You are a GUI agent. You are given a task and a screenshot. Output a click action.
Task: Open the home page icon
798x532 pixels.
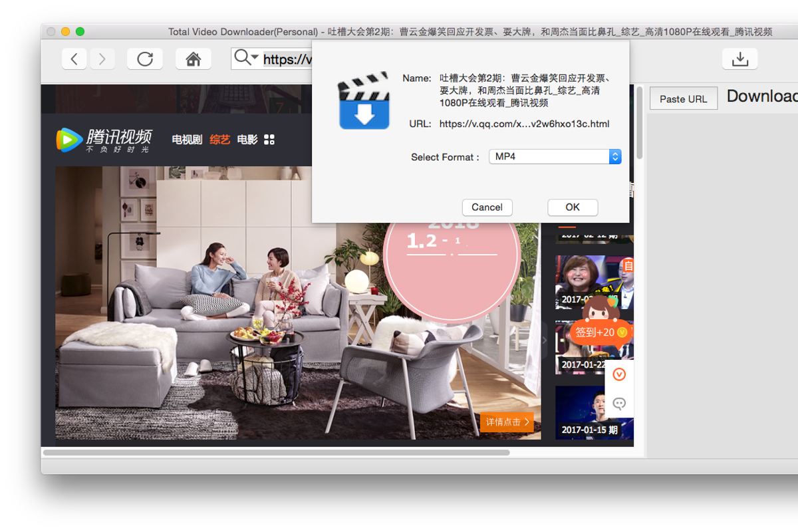194,59
